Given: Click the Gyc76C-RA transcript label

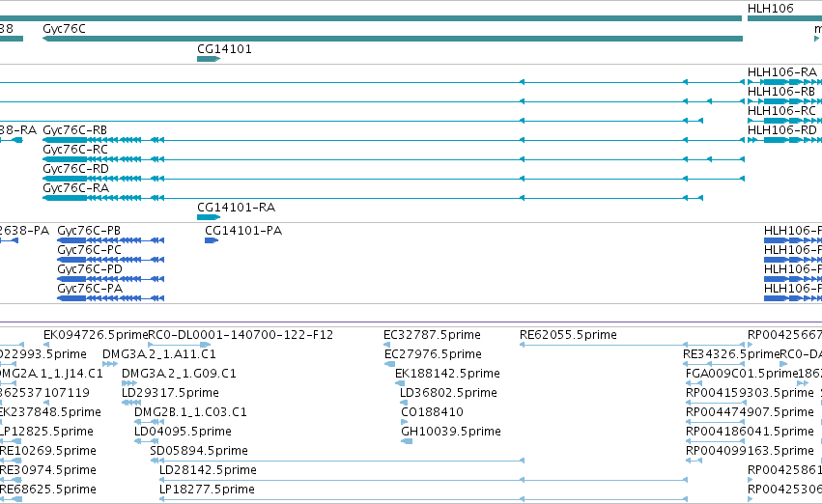Looking at the screenshot, I should 76,188.
